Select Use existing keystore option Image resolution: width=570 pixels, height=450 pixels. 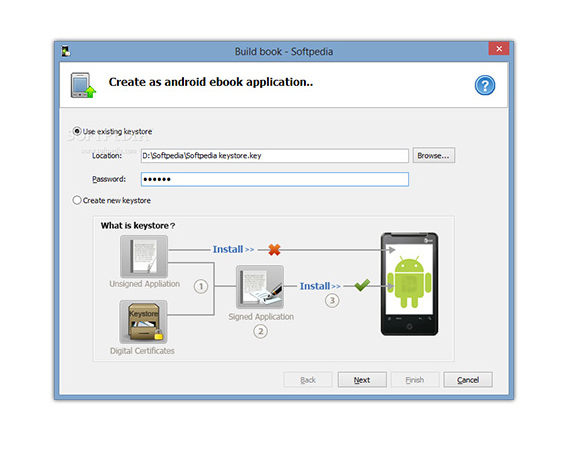pos(112,131)
